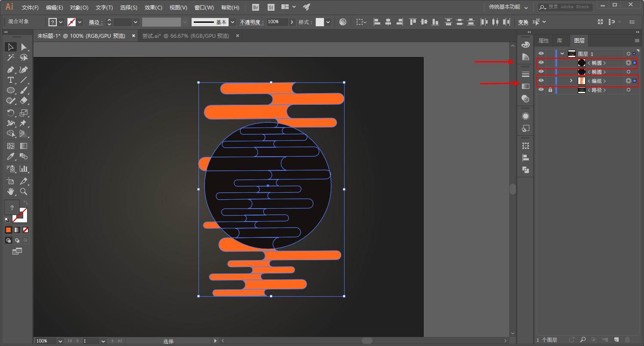Select the Shaper tool
This screenshot has height=346, width=644.
(11, 100)
